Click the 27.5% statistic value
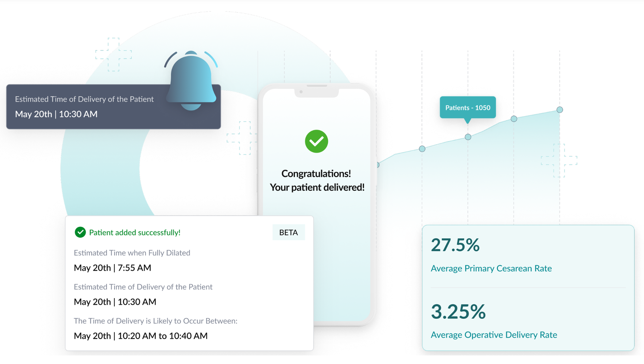Image resolution: width=644 pixels, height=364 pixels. coord(455,245)
